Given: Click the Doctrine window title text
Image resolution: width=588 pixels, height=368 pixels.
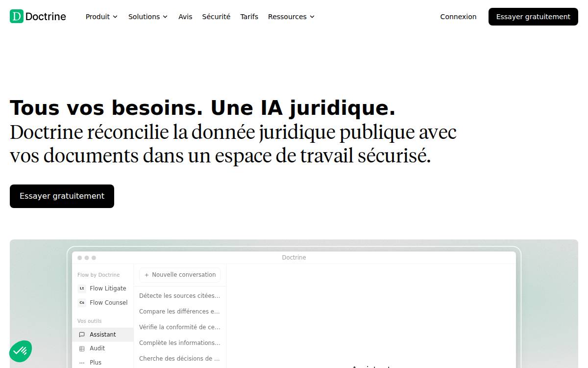Looking at the screenshot, I should (294, 258).
